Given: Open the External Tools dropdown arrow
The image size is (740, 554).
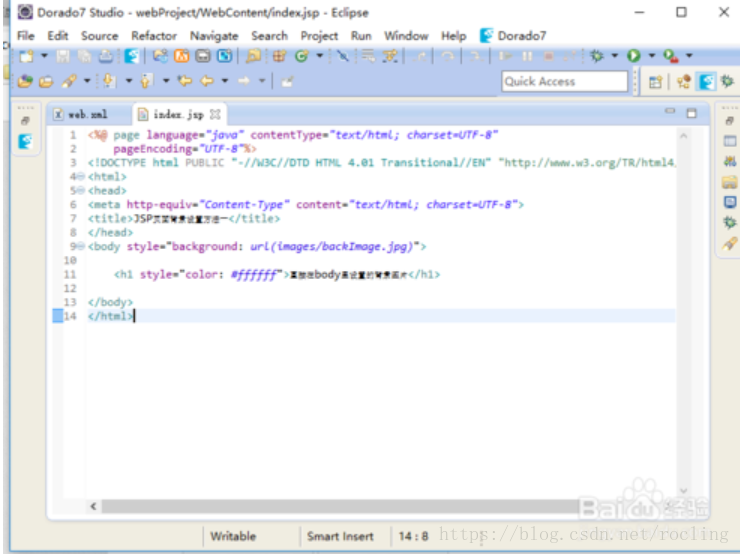Looking at the screenshot, I should (689, 56).
